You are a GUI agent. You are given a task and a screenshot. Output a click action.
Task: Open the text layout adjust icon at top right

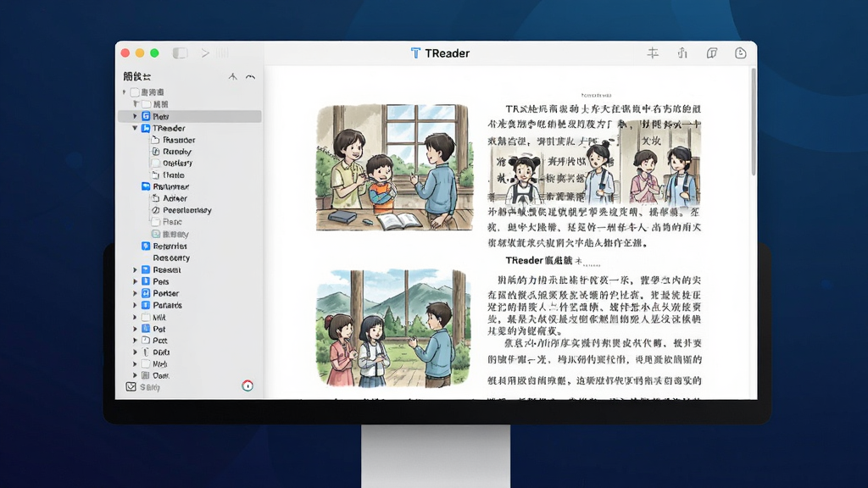(654, 53)
